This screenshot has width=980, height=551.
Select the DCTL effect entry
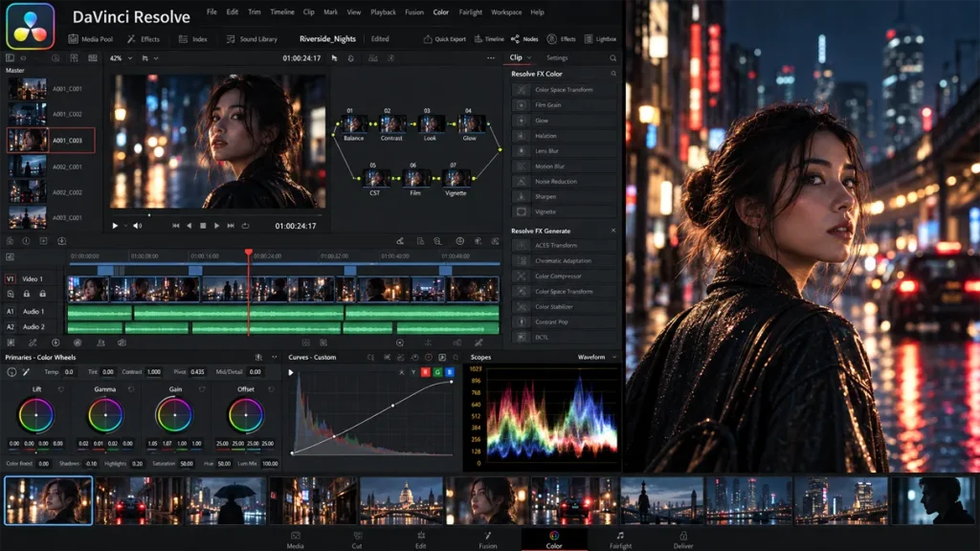tap(564, 337)
